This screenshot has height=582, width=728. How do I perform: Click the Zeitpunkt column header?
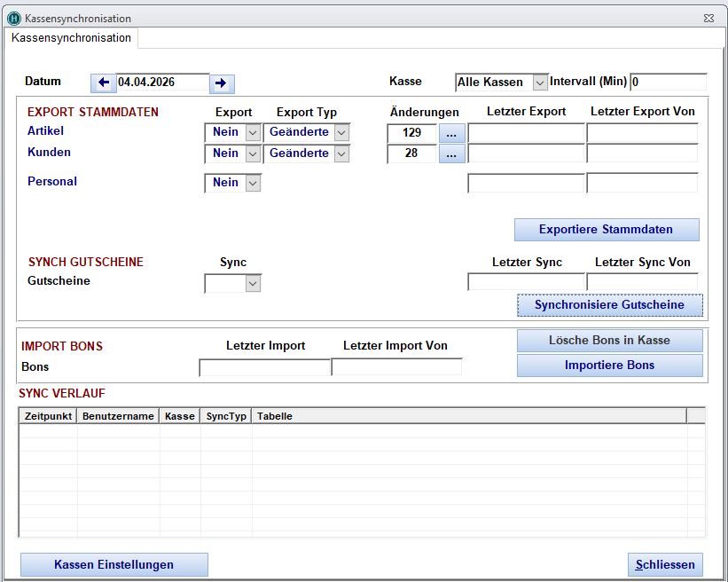(48, 416)
